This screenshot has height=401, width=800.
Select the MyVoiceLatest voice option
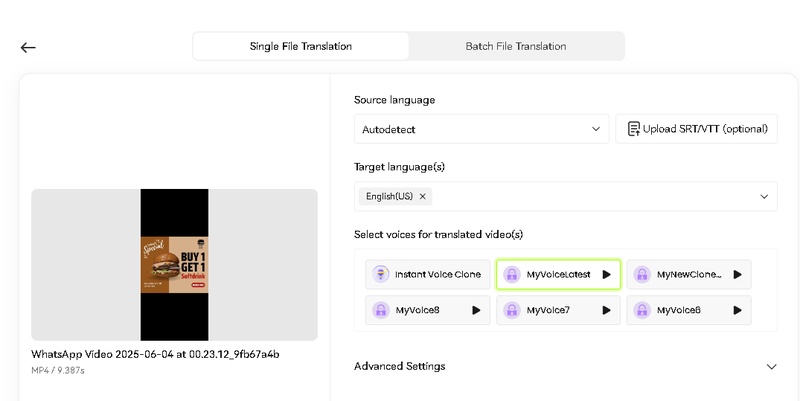point(550,274)
